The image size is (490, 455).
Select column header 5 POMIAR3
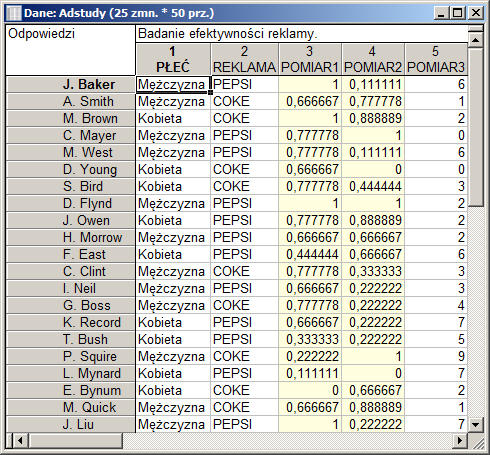436,59
